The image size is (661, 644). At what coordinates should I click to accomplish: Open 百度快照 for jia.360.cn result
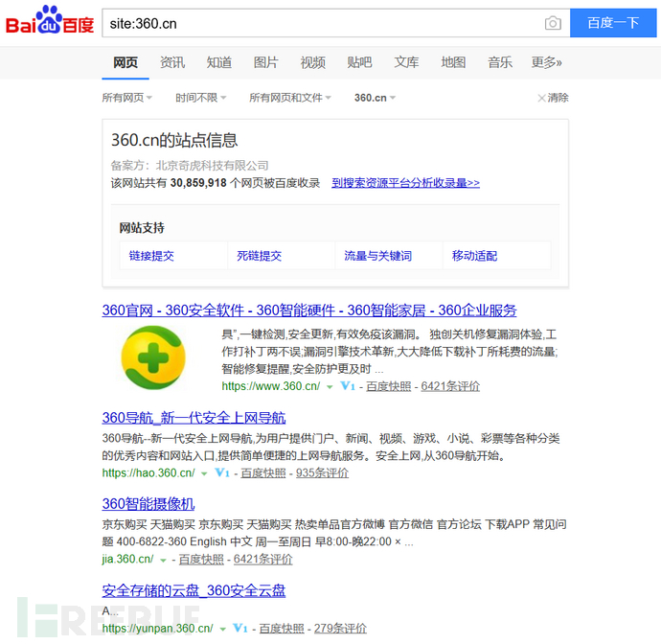tap(201, 560)
